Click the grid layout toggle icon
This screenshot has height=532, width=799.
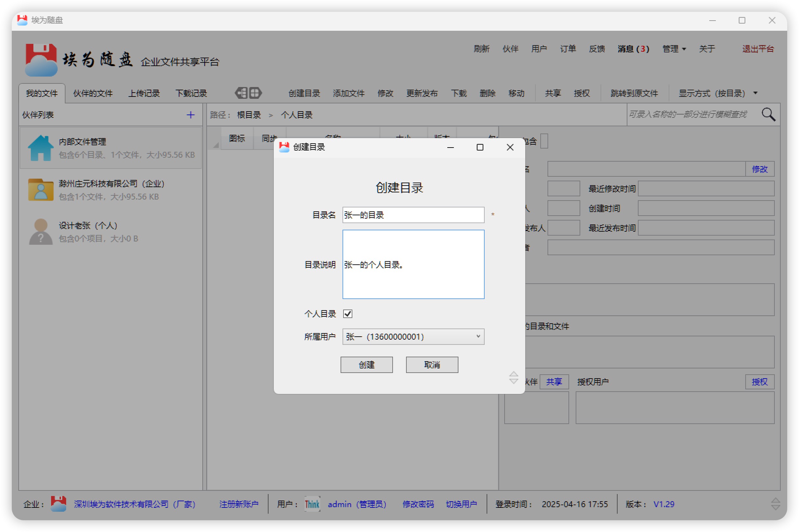255,93
